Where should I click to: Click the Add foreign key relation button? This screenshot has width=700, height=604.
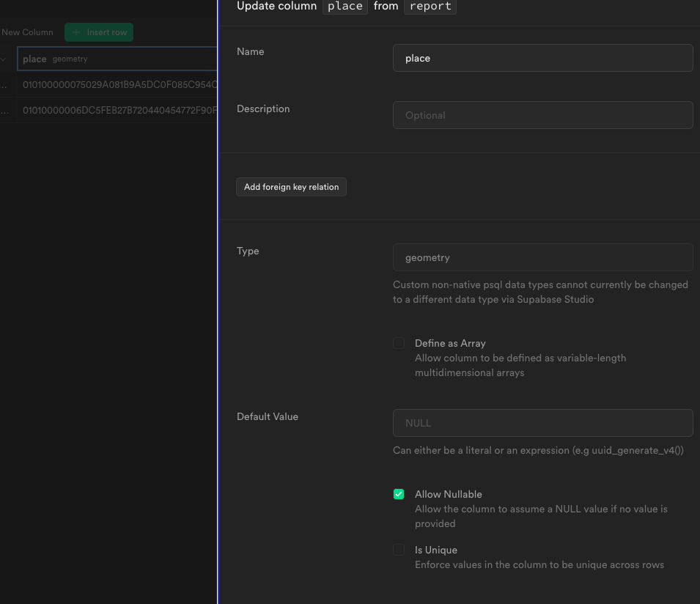pyautogui.click(x=291, y=187)
